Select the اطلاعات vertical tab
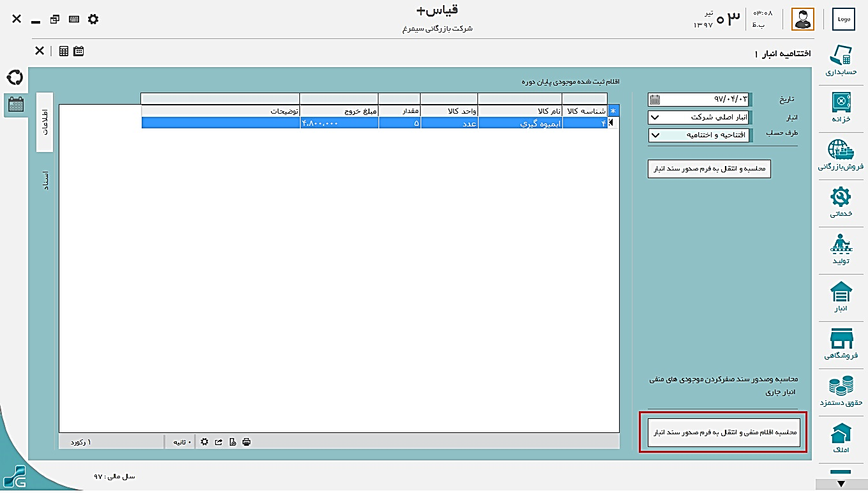The image size is (868, 493). click(x=45, y=122)
